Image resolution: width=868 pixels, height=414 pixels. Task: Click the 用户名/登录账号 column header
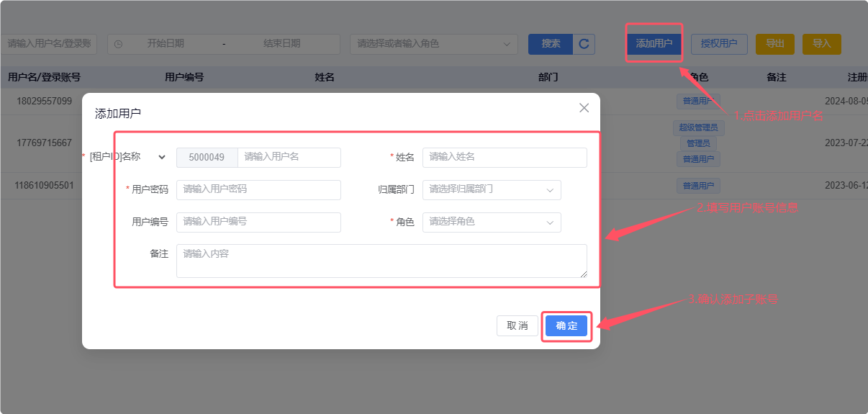(44, 77)
